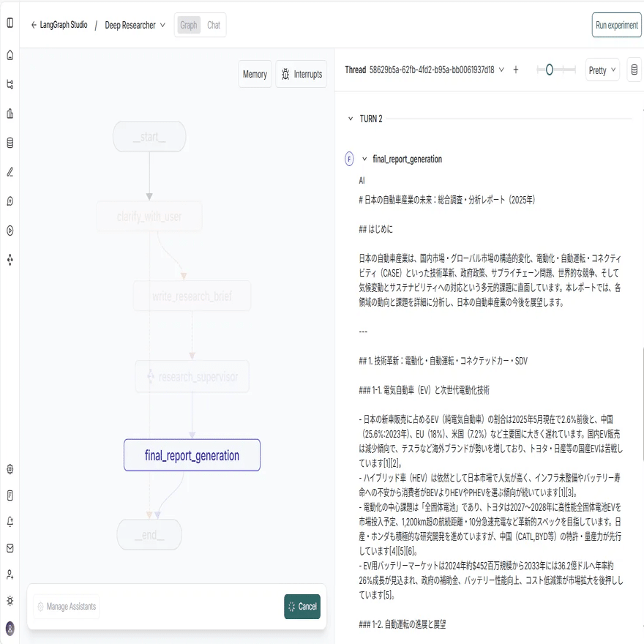Cancel the running graph execution
This screenshot has width=644, height=644.
pyautogui.click(x=302, y=607)
